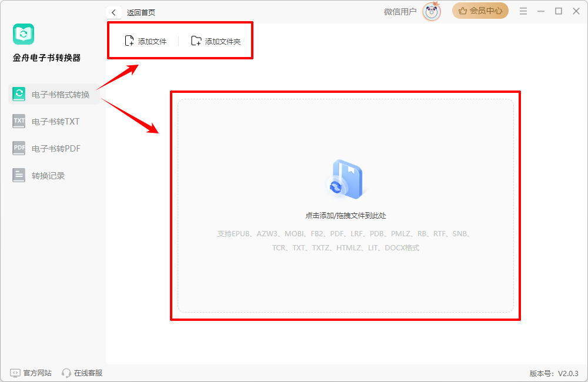588x382 pixels.
Task: Click the 返回首页 text link
Action: point(141,12)
